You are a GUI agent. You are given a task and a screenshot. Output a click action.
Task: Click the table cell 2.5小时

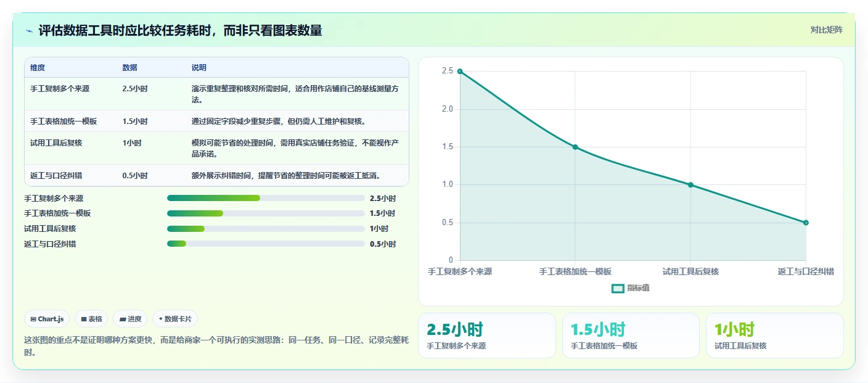135,89
